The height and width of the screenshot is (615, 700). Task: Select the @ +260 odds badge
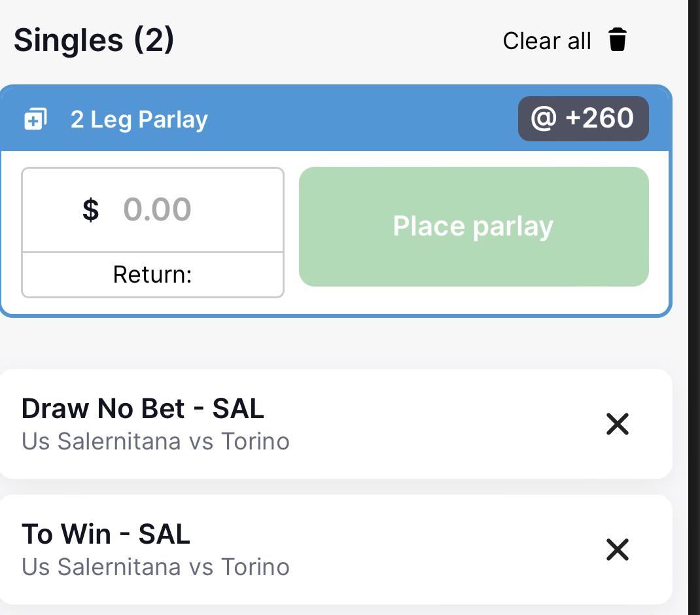(x=583, y=118)
